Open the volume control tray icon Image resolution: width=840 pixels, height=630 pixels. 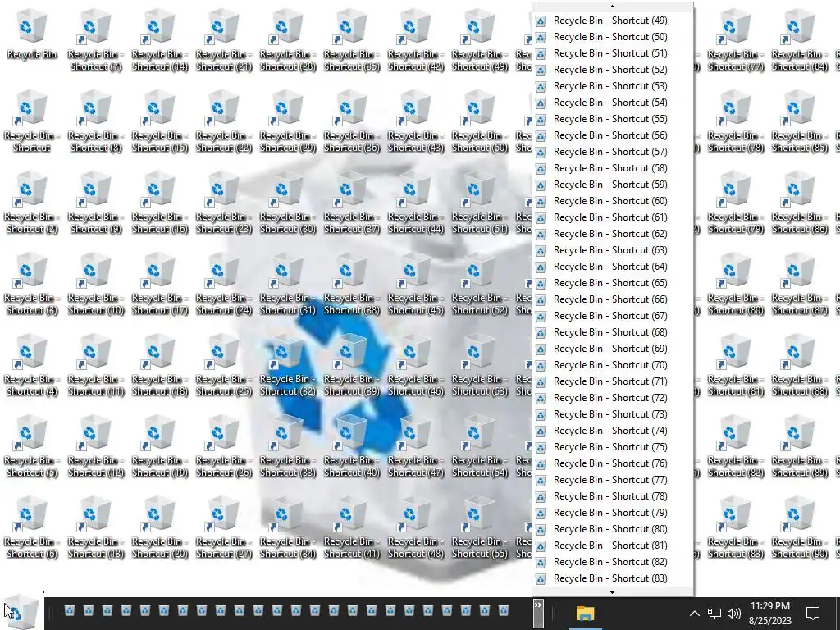(734, 614)
